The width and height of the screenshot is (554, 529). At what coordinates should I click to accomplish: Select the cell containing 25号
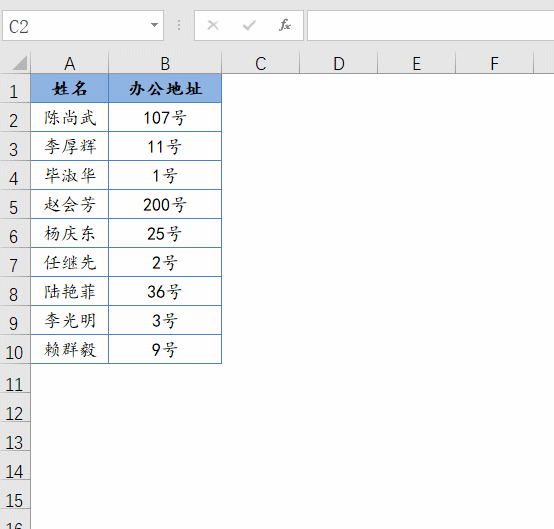pos(165,233)
